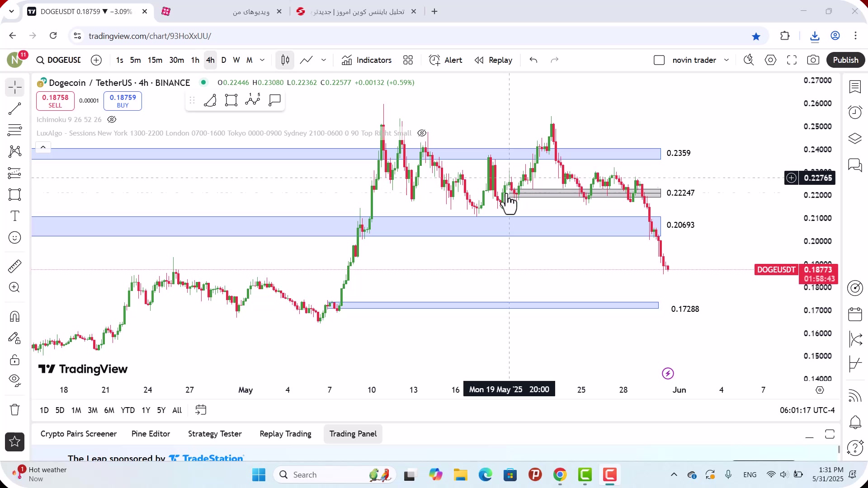Hide all drawings using eye icon
The image size is (868, 488).
[15, 381]
